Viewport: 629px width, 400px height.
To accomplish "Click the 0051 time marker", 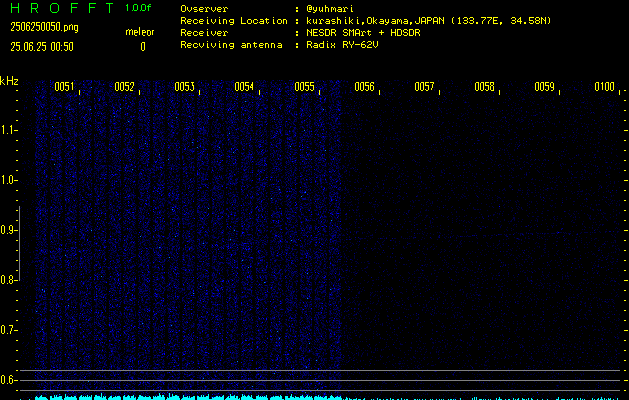I will pyautogui.click(x=64, y=87).
